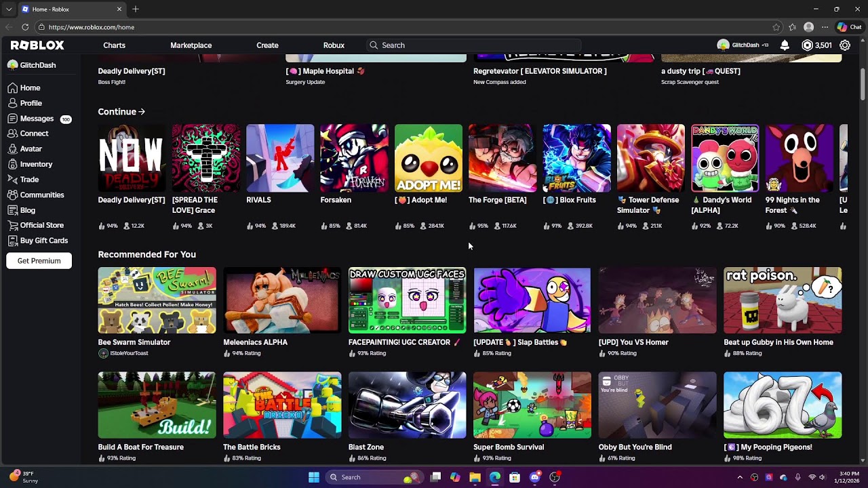Bookmark this page with the star icon
This screenshot has width=868, height=488.
tap(776, 27)
